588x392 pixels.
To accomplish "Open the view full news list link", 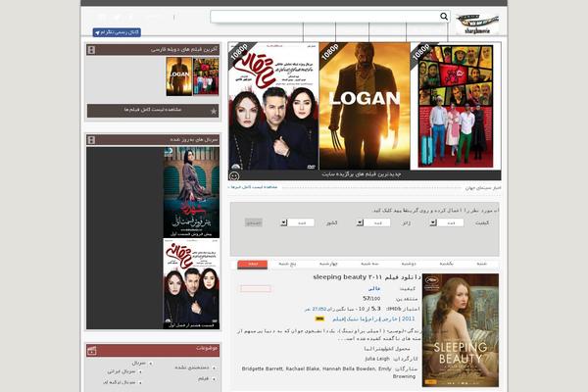I will [253, 187].
